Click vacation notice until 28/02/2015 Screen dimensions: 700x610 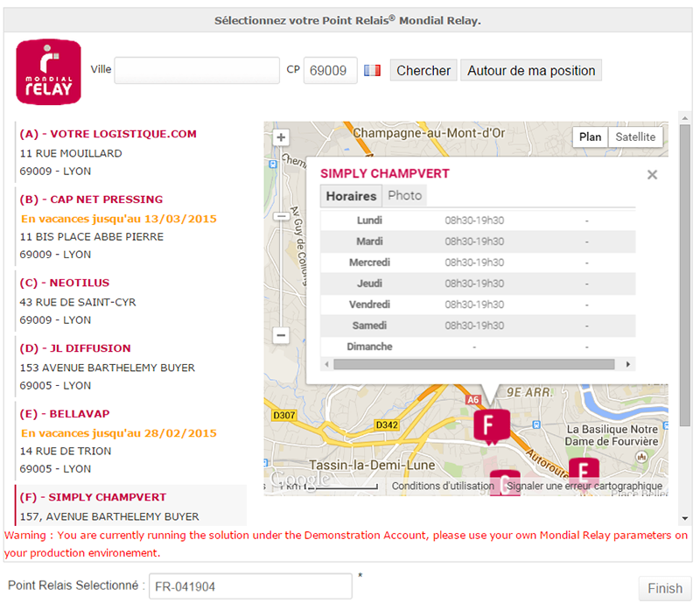pos(119,433)
